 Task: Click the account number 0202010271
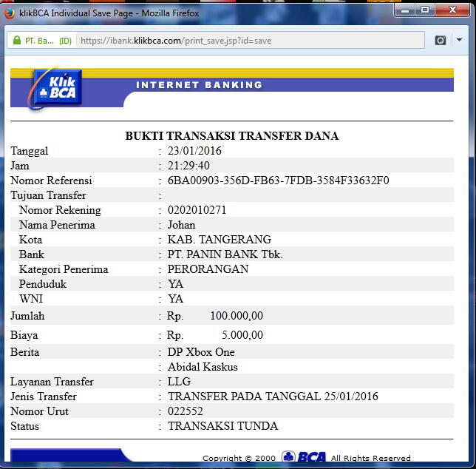click(197, 210)
